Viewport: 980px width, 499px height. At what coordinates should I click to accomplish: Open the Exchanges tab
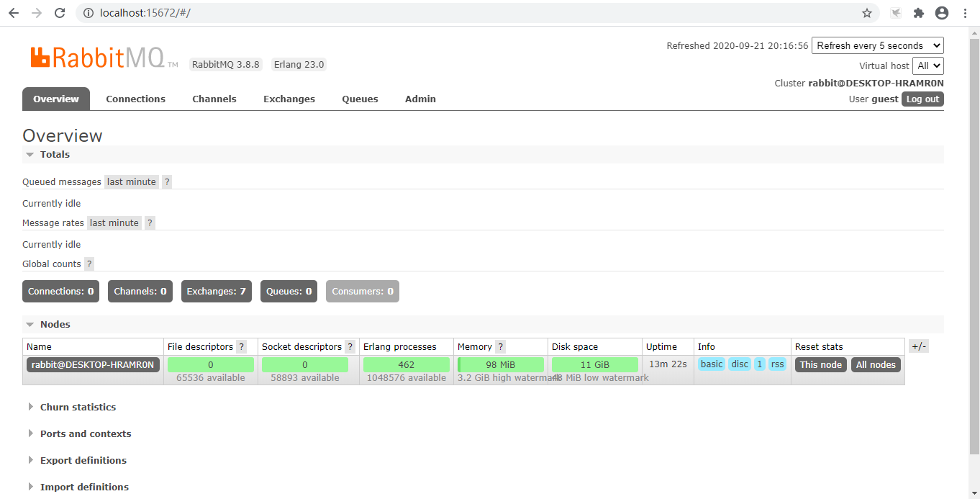pos(289,99)
